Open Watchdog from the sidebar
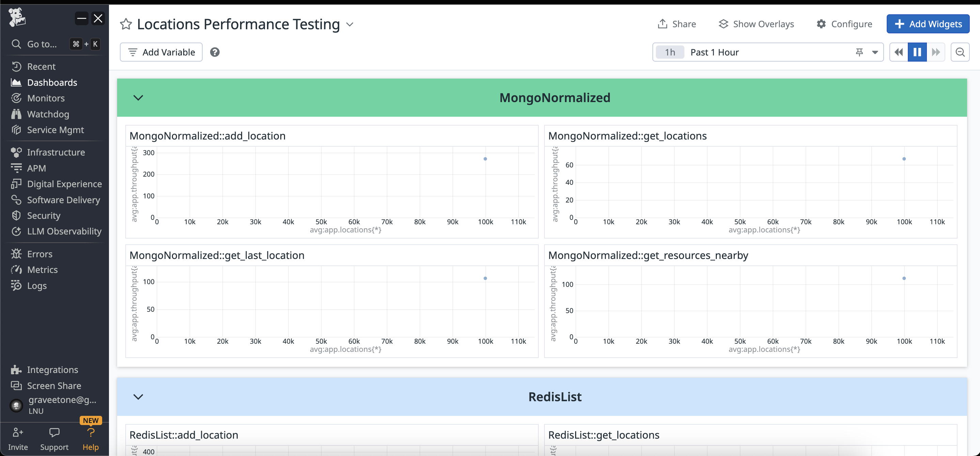This screenshot has height=456, width=980. click(x=48, y=114)
